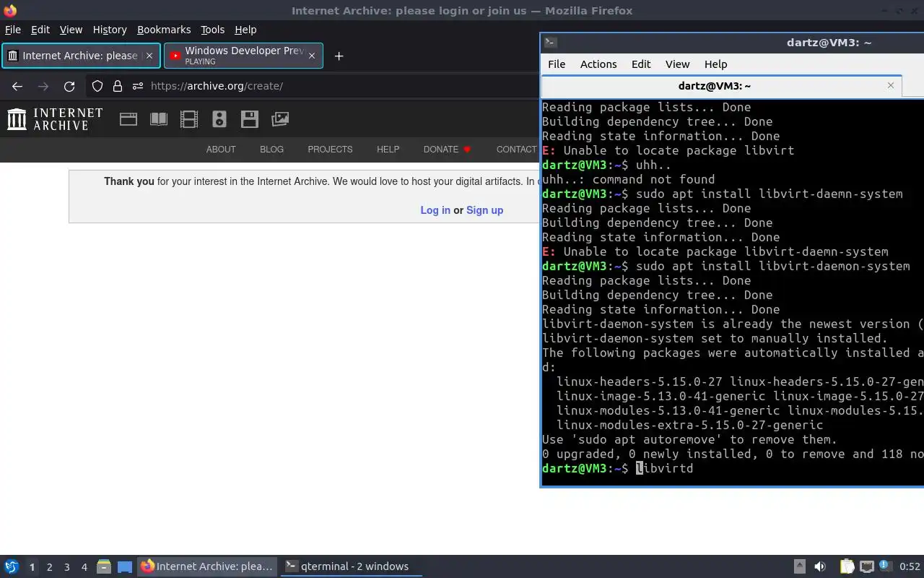Open the Video film strip icon
This screenshot has width=924, height=578.
point(189,119)
